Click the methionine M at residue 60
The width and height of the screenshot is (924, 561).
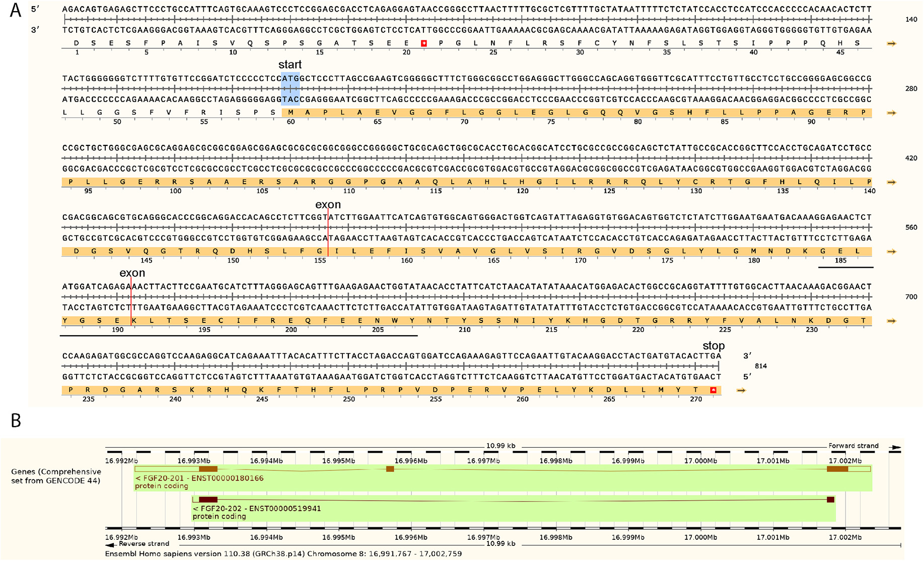(291, 113)
